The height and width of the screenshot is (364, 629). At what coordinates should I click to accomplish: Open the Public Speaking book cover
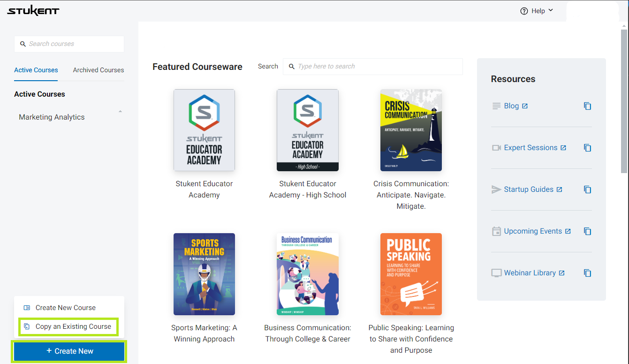411,274
